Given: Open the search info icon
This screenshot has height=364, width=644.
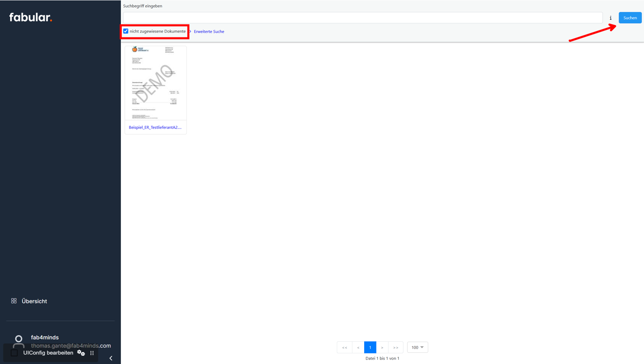Looking at the screenshot, I should point(610,18).
